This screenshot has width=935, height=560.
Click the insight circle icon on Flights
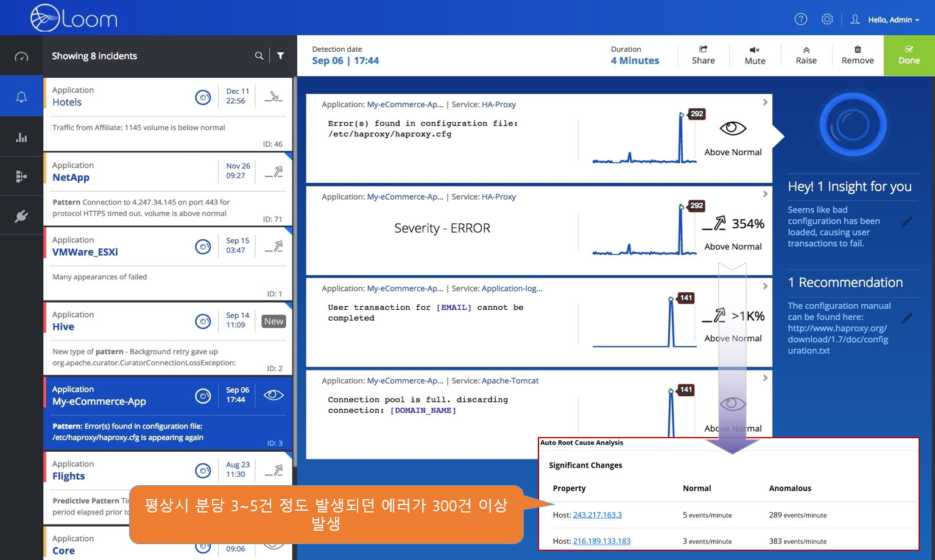[203, 471]
